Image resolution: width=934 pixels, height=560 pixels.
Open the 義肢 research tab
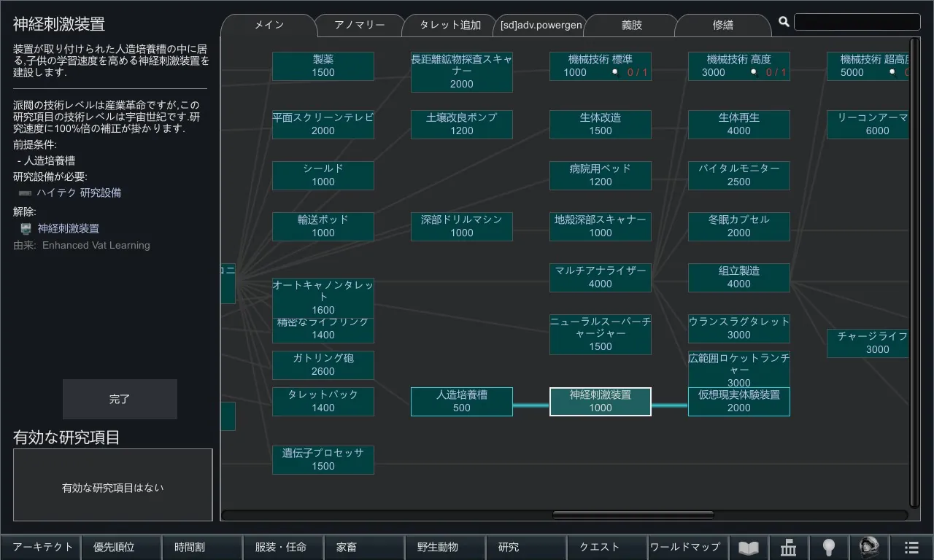tap(631, 25)
